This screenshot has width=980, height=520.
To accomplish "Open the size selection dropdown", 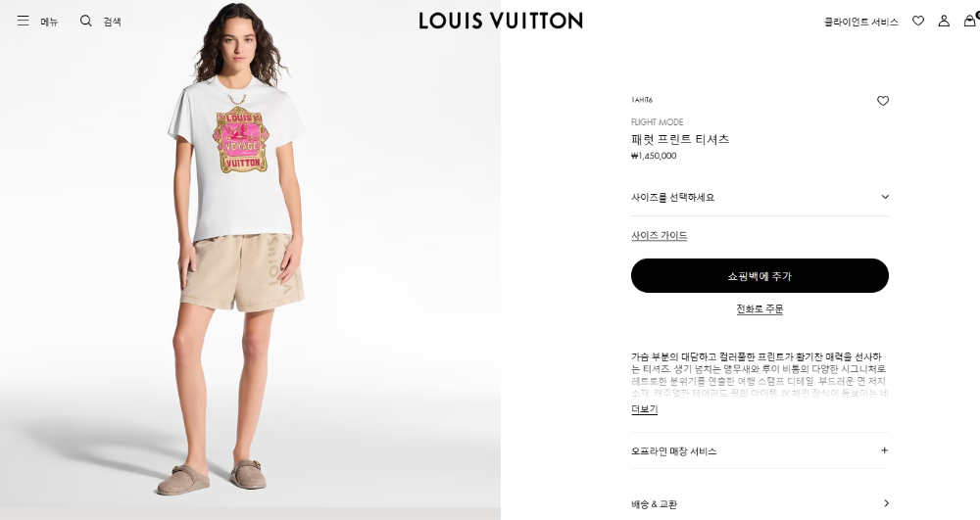I will [x=759, y=197].
